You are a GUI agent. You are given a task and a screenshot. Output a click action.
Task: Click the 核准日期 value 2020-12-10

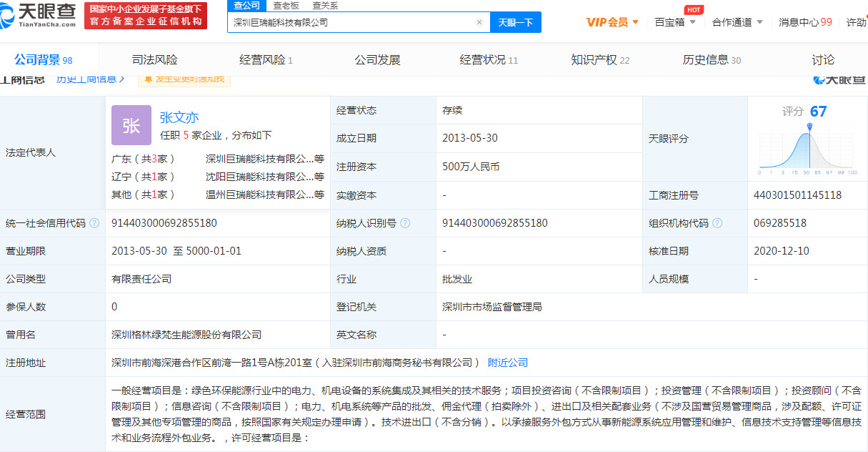(783, 251)
